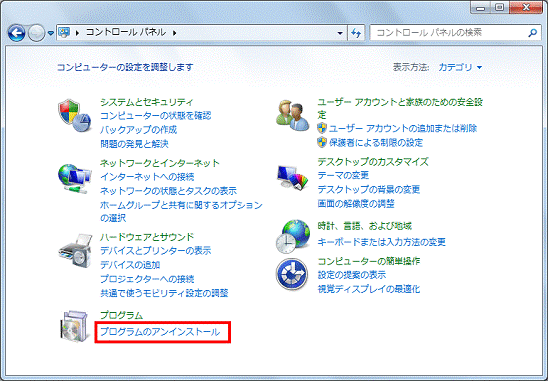This screenshot has height=381, width=548.
Task: Open the recent pages dropdown arrow
Action: [51, 33]
